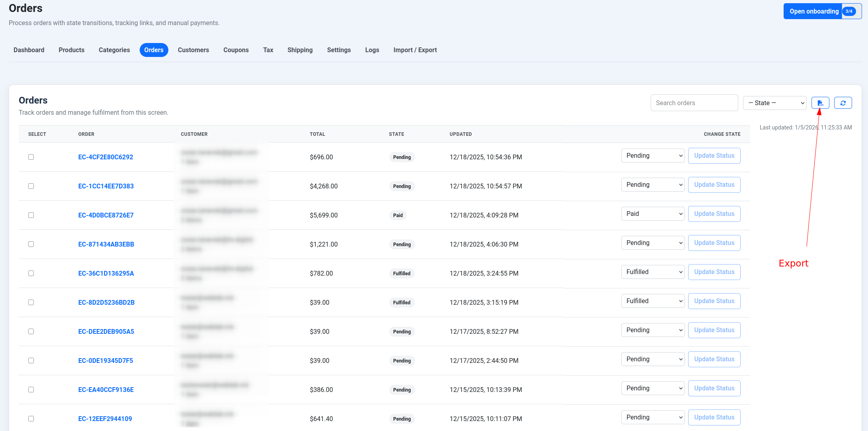Go to the Import / Export section

[x=415, y=50]
